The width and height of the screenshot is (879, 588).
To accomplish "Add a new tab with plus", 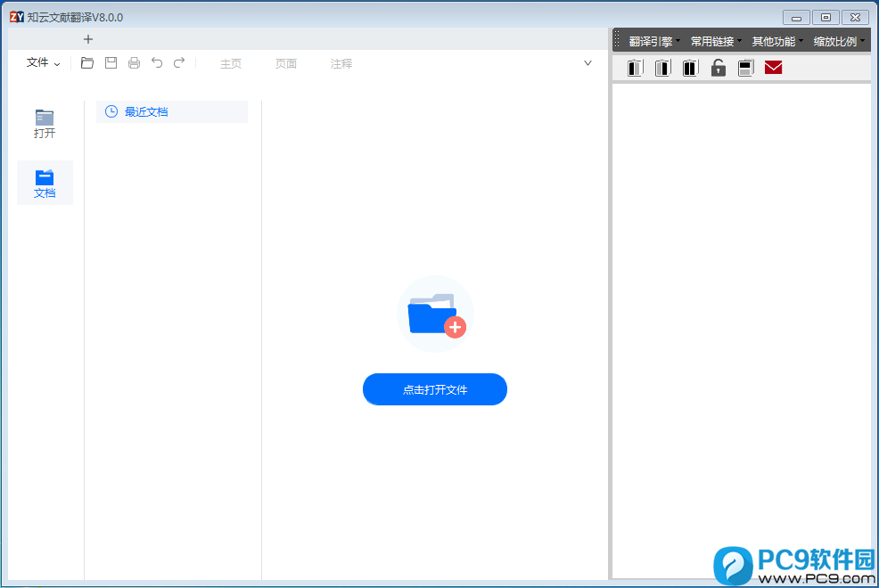I will [88, 39].
